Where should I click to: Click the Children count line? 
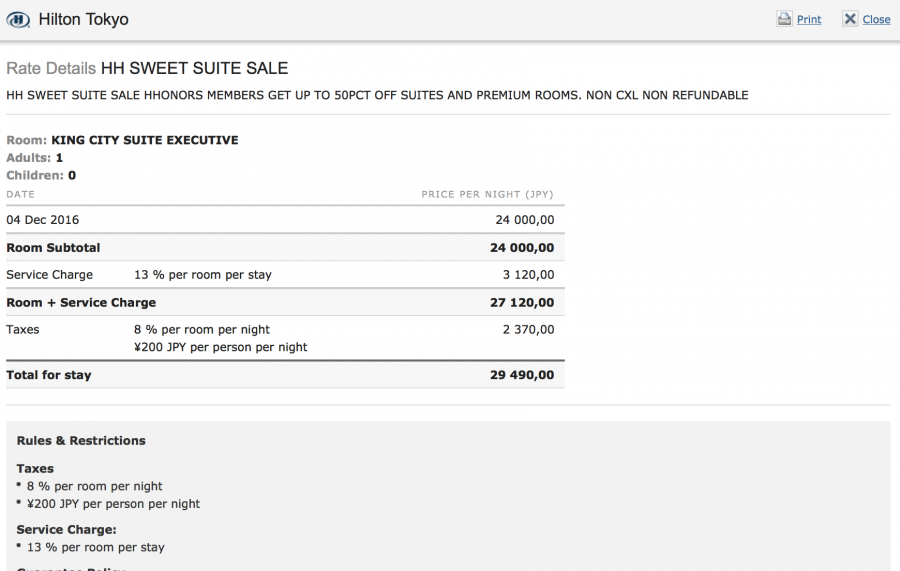click(41, 175)
